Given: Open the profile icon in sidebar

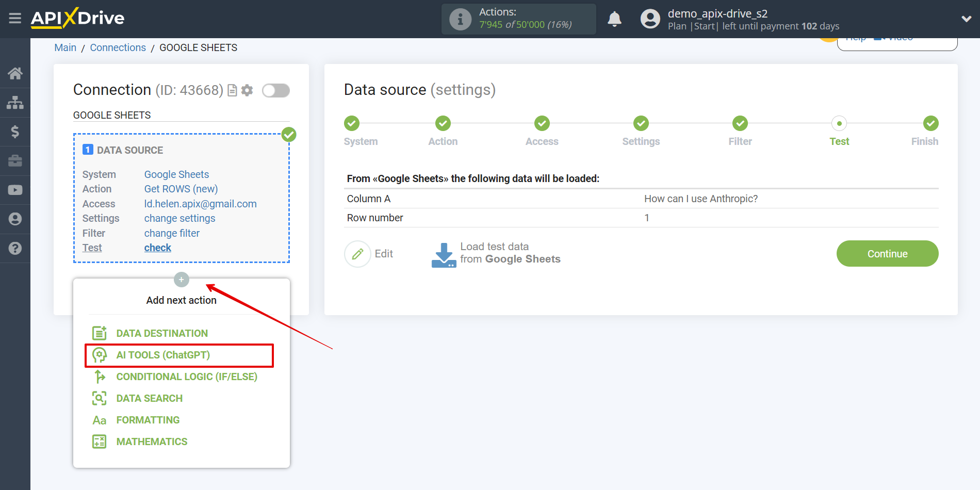Looking at the screenshot, I should [15, 219].
